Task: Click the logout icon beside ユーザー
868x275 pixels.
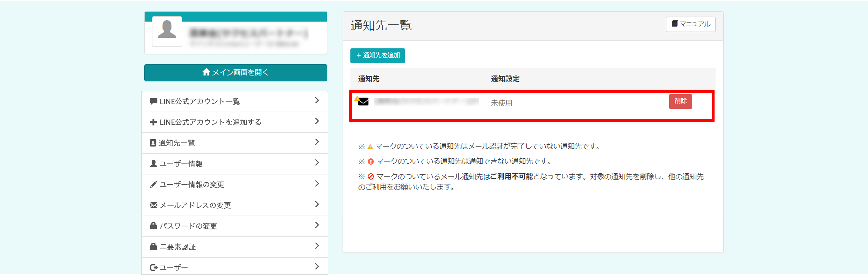Action: pyautogui.click(x=153, y=267)
